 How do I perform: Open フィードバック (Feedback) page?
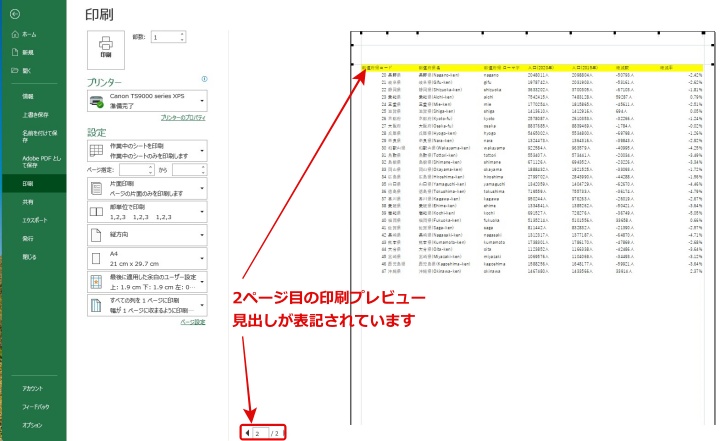tap(36, 407)
